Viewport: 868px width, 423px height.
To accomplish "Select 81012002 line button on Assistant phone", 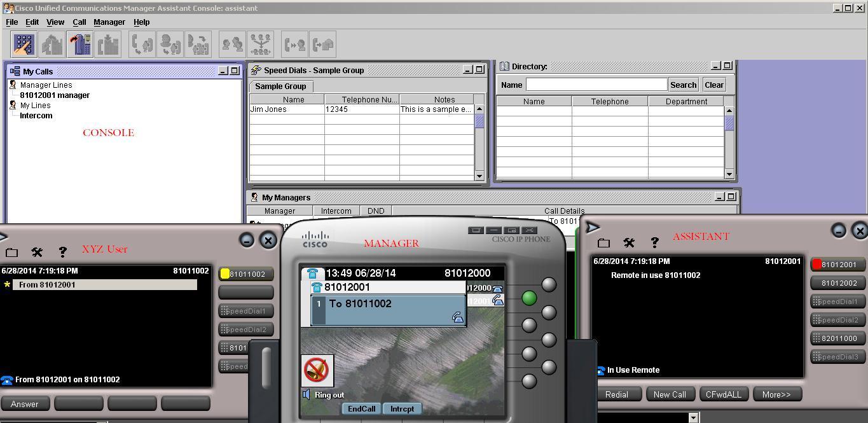I will click(838, 283).
